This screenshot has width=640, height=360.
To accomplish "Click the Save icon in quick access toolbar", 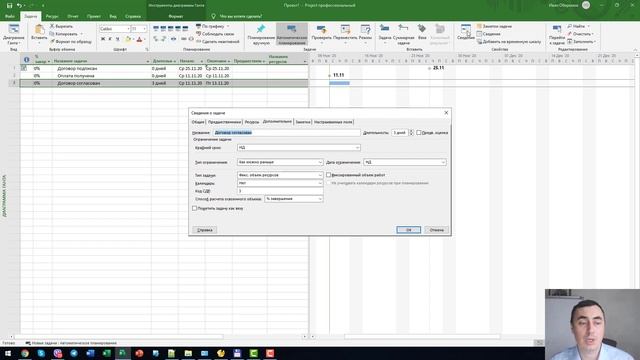I will (x=9, y=5).
